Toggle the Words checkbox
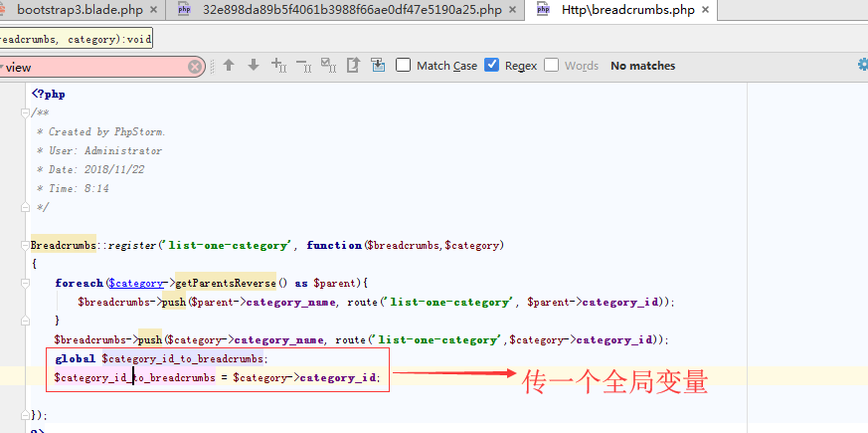The image size is (868, 433). click(552, 66)
